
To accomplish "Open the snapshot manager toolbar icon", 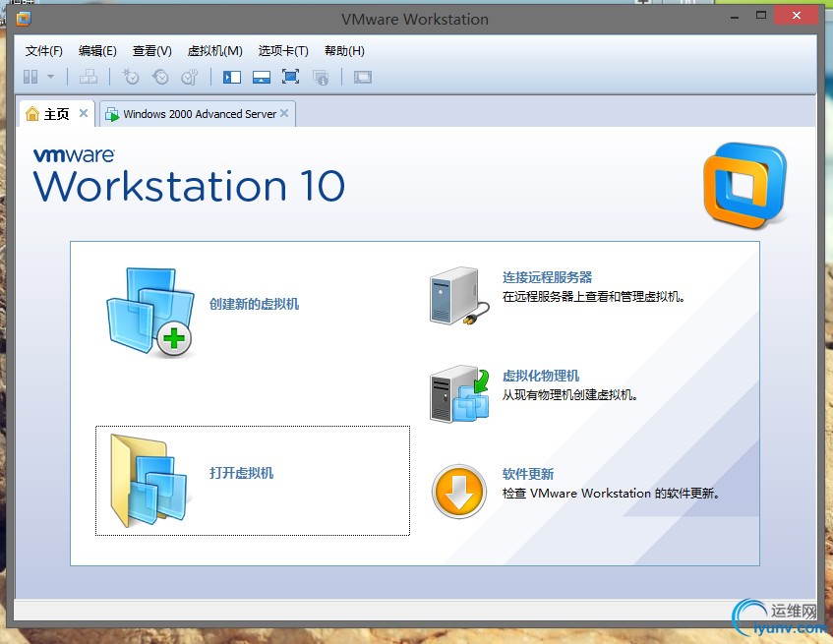I will [190, 78].
